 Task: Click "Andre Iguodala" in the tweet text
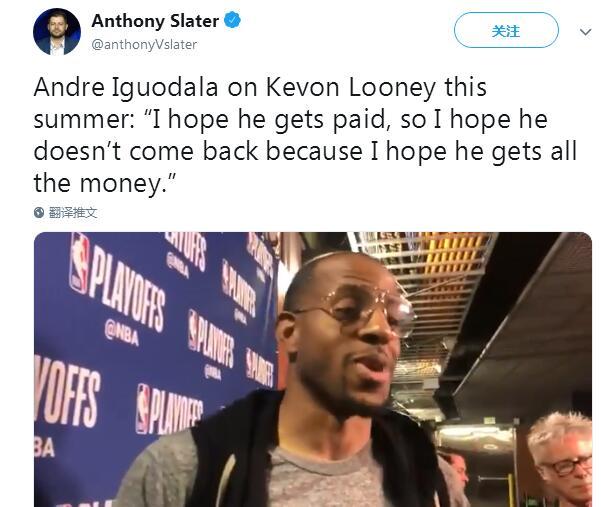(x=126, y=87)
